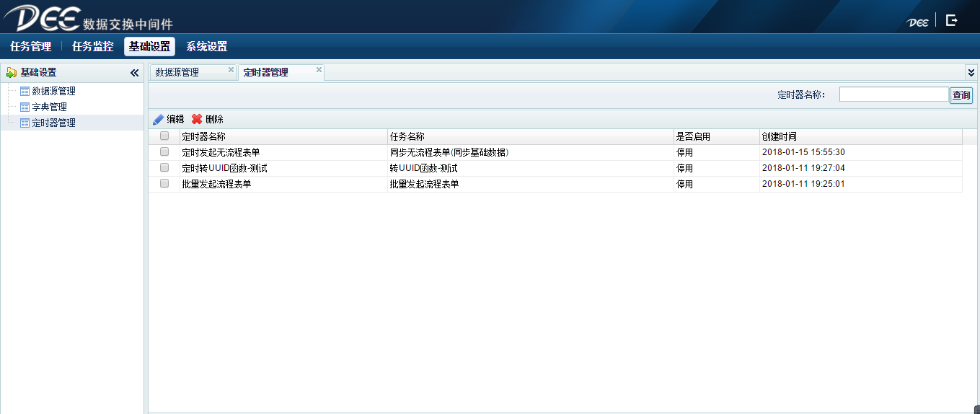Open the 任务监控 menu

tap(92, 47)
